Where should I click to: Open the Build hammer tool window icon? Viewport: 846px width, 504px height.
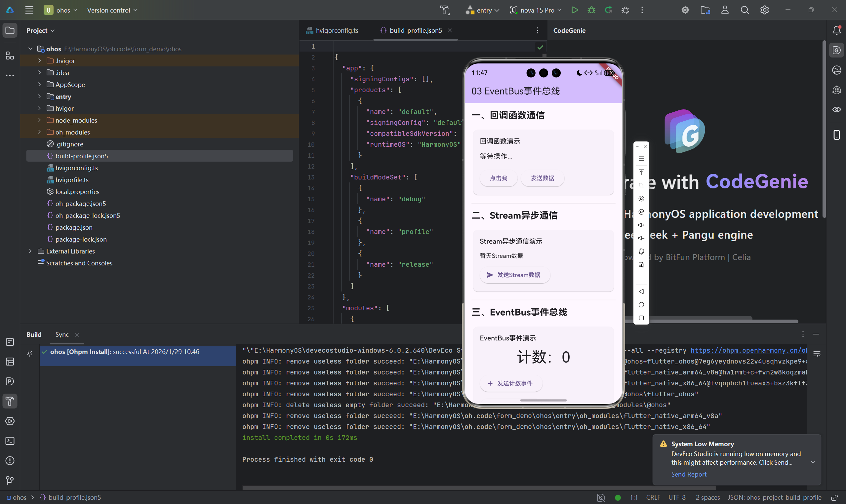[x=10, y=401]
